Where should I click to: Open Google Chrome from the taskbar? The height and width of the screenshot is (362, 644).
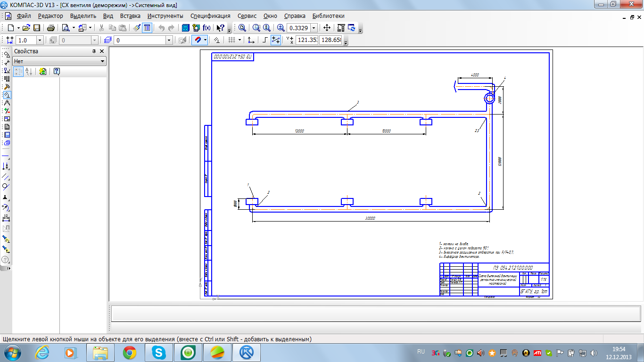pyautogui.click(x=130, y=352)
